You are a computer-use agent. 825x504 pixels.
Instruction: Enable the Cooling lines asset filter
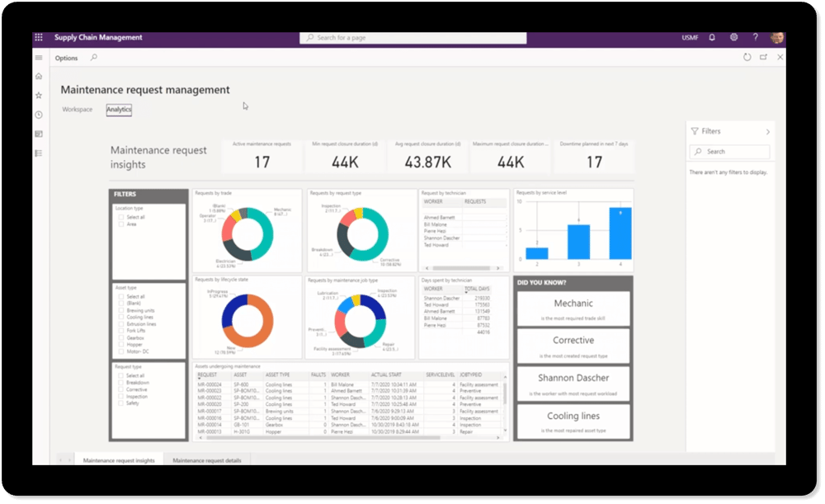(x=120, y=317)
